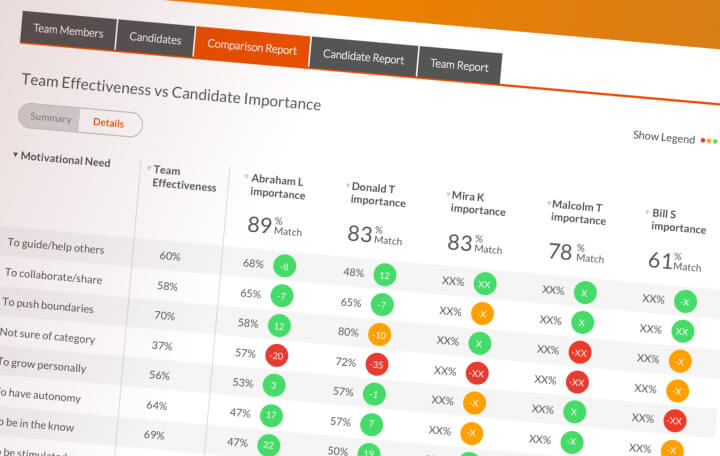Click Team Effectiveness 60% value
Screen dimensions: 720x456
click(x=170, y=256)
